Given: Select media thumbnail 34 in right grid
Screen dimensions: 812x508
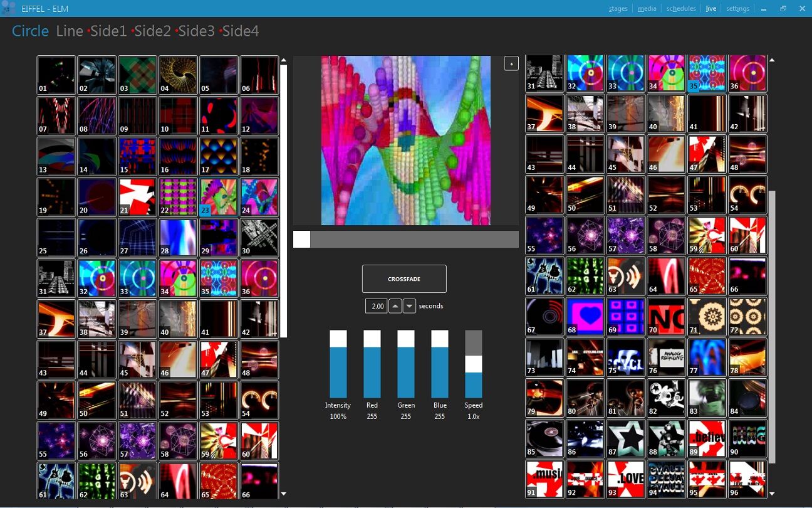Looking at the screenshot, I should pyautogui.click(x=667, y=73).
